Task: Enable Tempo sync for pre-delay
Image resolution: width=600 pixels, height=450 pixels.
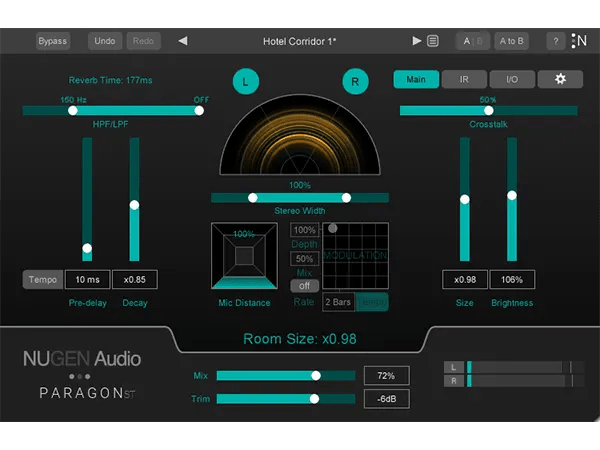Action: click(x=42, y=279)
